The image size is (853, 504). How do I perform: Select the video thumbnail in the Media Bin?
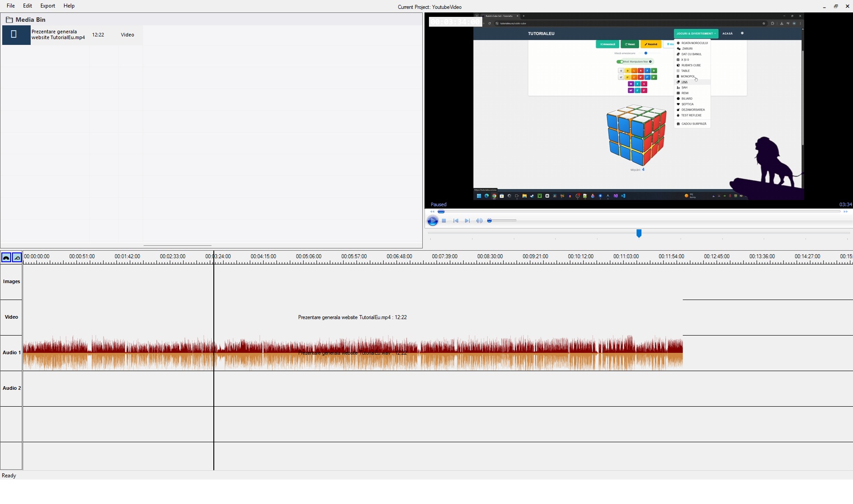(16, 34)
